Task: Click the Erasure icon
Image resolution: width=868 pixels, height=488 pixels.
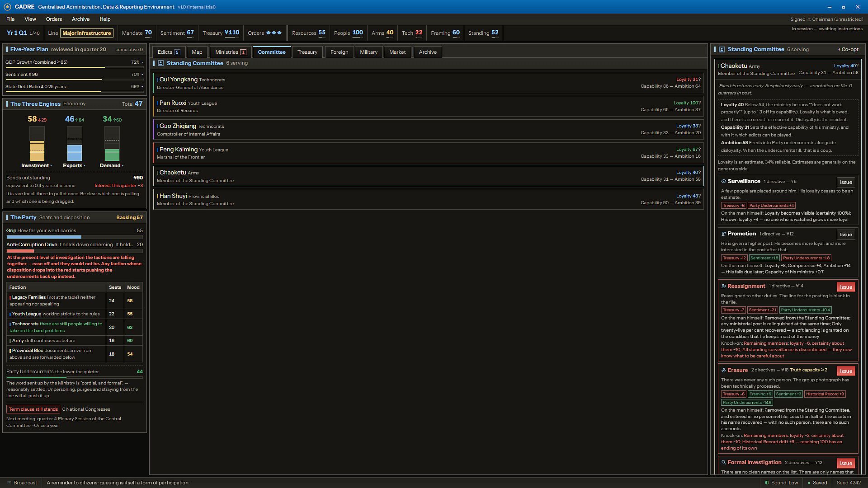Action: pyautogui.click(x=723, y=371)
